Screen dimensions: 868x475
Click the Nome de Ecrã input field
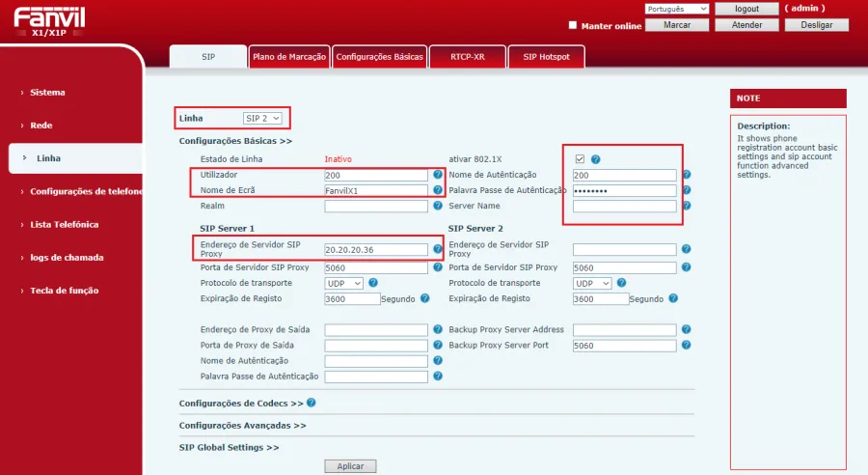click(376, 190)
